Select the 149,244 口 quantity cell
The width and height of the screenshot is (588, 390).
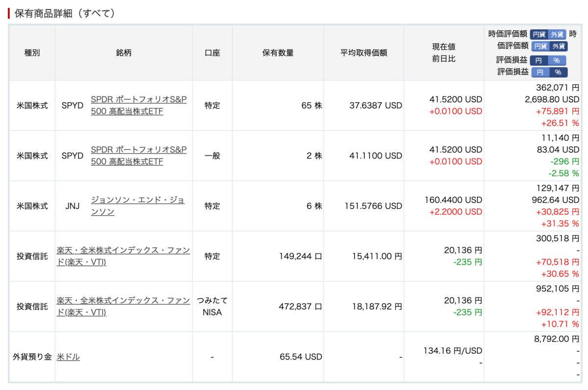pyautogui.click(x=278, y=256)
